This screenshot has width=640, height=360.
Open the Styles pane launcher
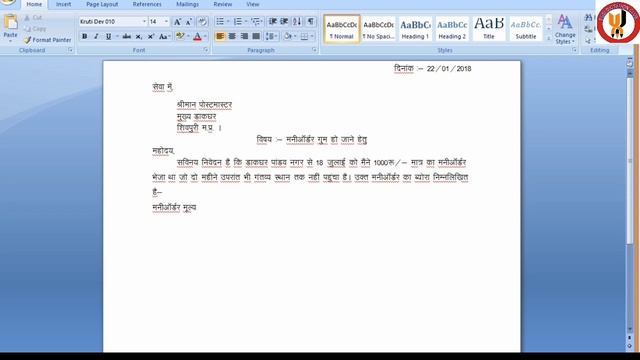point(574,50)
